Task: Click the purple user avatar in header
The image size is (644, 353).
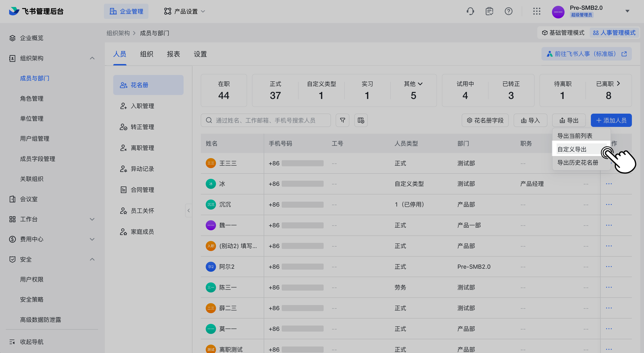Action: coord(558,12)
